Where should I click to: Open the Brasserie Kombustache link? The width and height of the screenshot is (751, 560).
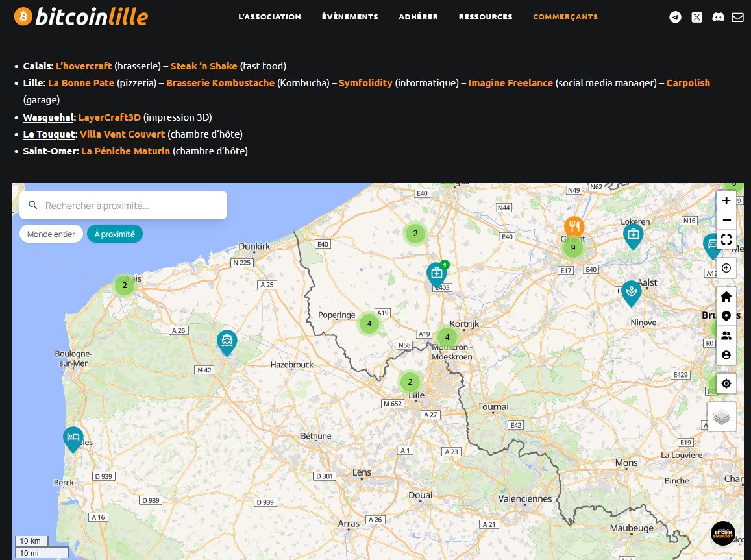(220, 83)
